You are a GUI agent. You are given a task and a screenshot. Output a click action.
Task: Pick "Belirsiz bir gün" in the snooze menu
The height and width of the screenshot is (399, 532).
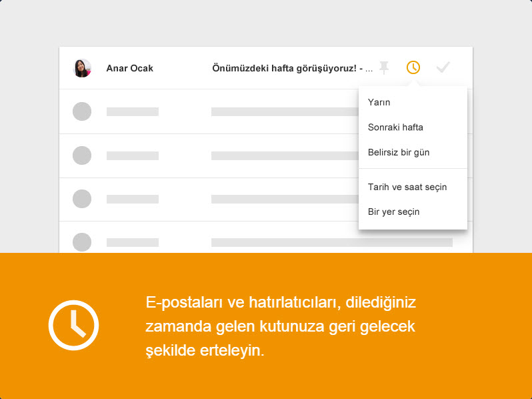point(399,152)
